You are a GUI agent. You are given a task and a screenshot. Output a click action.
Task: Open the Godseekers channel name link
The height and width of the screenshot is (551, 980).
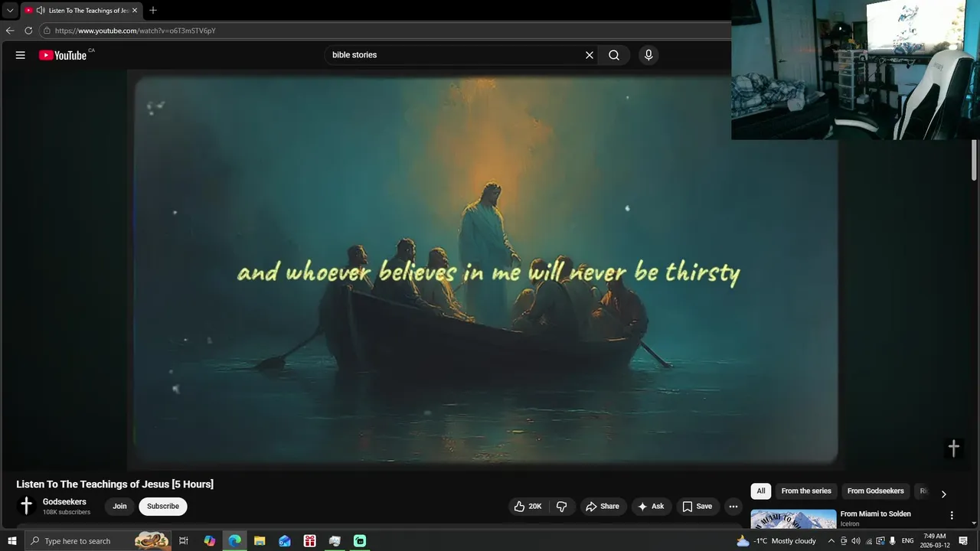pos(64,502)
